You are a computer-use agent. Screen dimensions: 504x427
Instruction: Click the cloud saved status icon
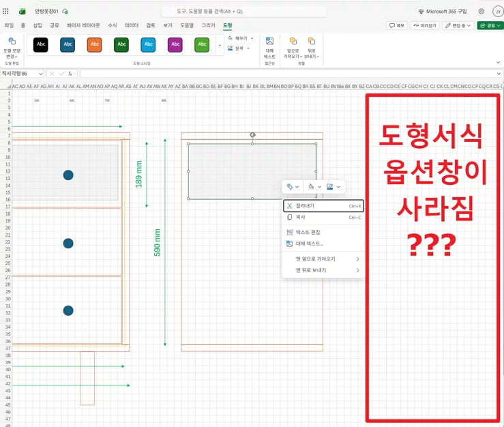65,12
